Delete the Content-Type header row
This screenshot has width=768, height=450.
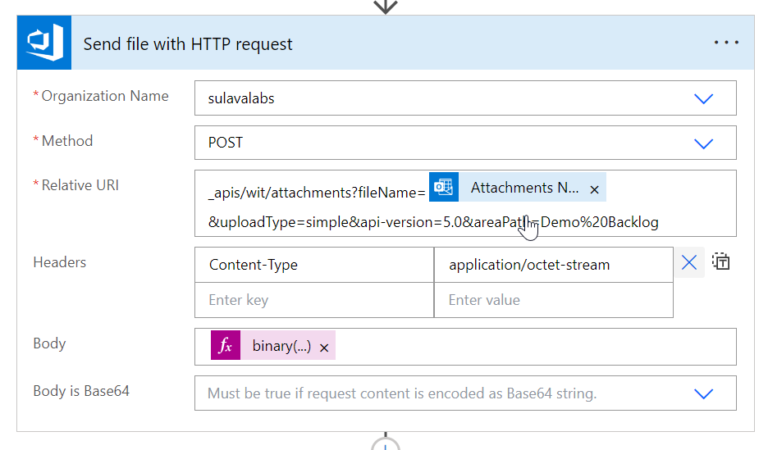689,262
